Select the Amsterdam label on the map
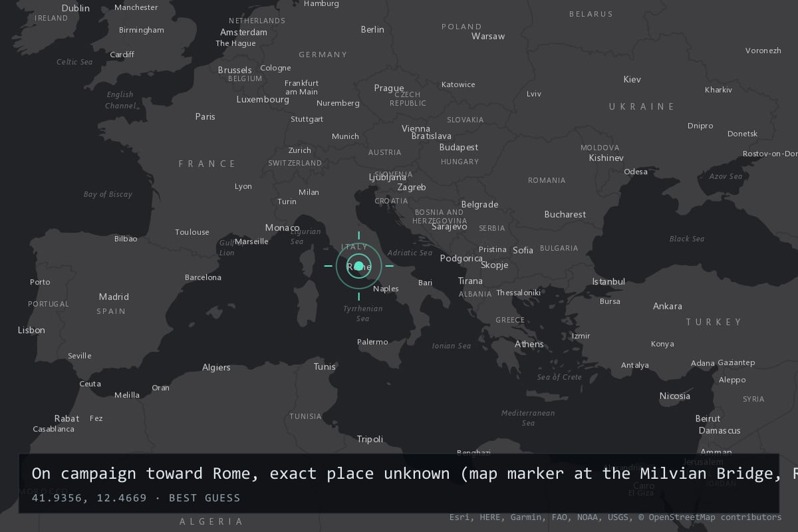The width and height of the screenshot is (798, 532). tap(243, 32)
